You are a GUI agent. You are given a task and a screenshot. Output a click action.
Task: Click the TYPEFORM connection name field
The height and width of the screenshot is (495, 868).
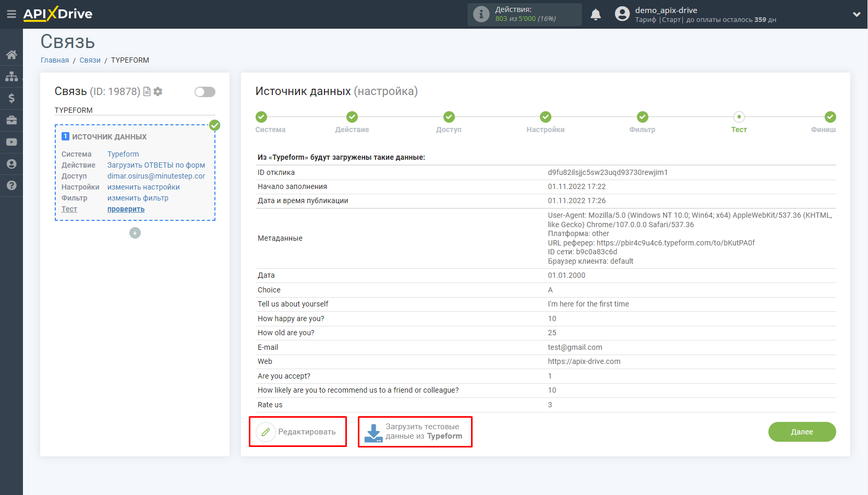pos(135,110)
